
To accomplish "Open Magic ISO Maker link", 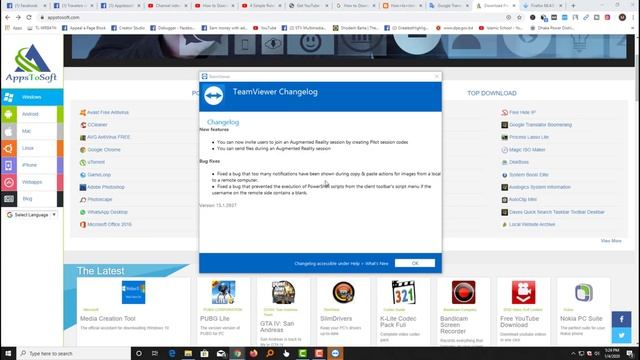I will coord(527,150).
